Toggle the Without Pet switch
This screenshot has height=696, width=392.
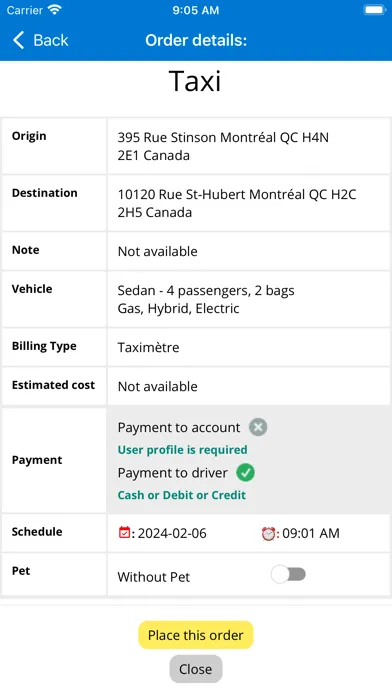tap(289, 574)
